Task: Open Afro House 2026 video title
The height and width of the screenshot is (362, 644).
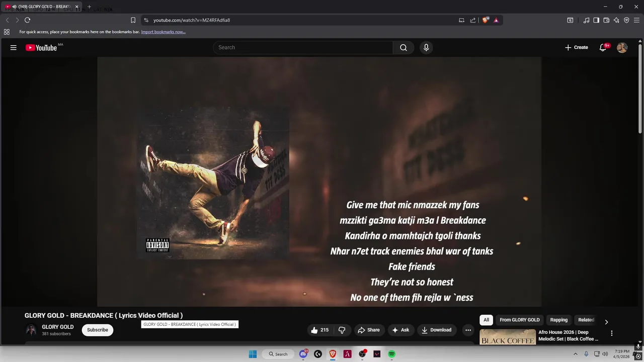Action: tap(568, 335)
